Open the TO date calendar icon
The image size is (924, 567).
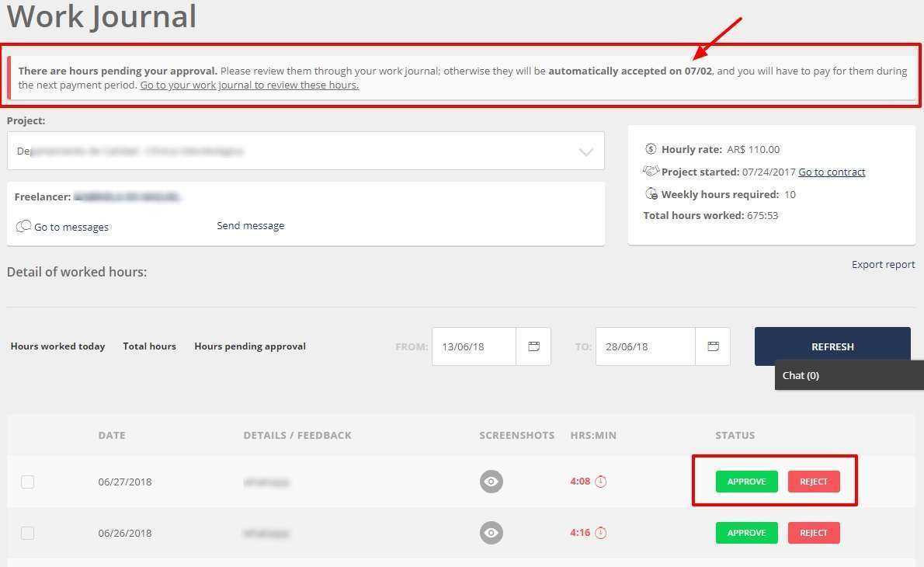pos(713,346)
